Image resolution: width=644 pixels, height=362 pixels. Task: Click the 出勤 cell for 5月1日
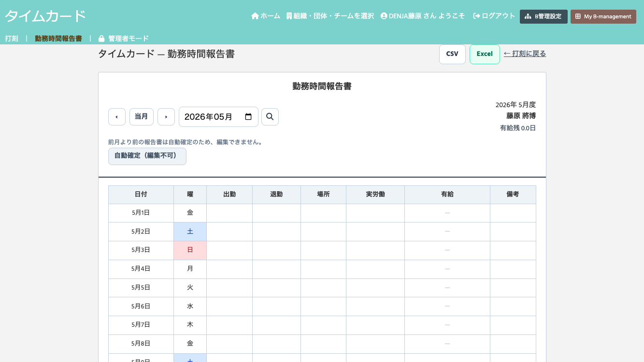click(x=229, y=213)
